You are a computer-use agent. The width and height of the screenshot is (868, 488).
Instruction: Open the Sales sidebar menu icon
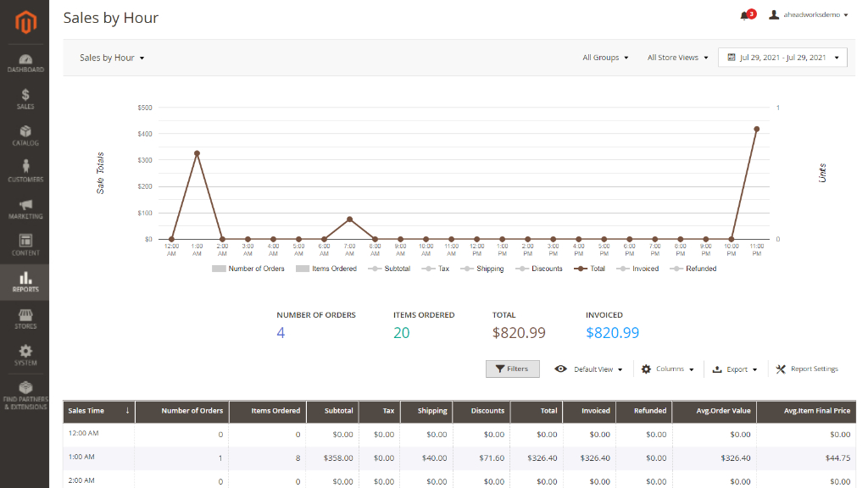coord(25,95)
